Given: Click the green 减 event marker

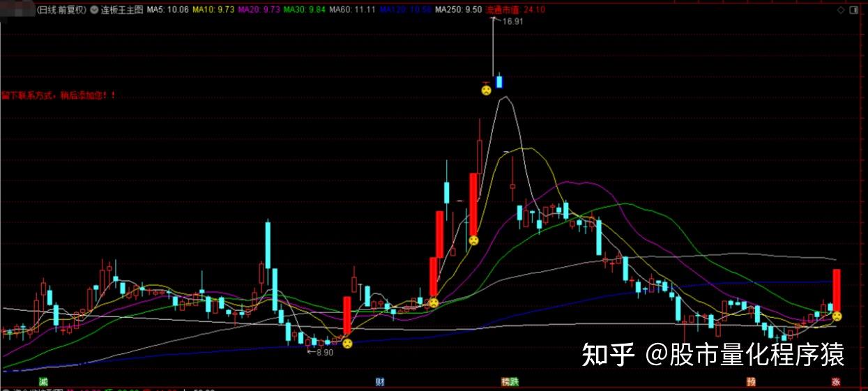Looking at the screenshot, I should coord(43,381).
